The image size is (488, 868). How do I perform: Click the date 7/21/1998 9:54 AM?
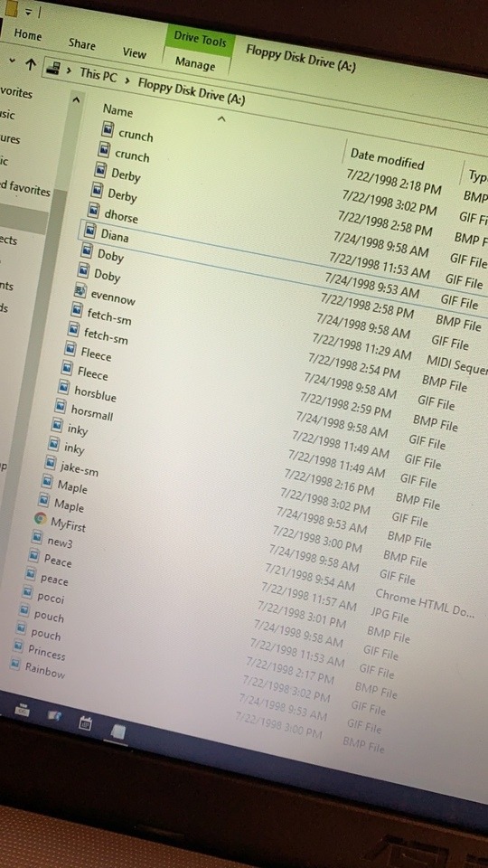coord(310,576)
